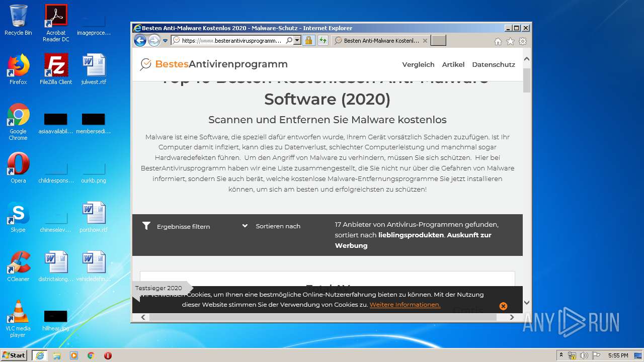This screenshot has width=644, height=362.
Task: Open districtalong document icon
Action: coord(56,266)
